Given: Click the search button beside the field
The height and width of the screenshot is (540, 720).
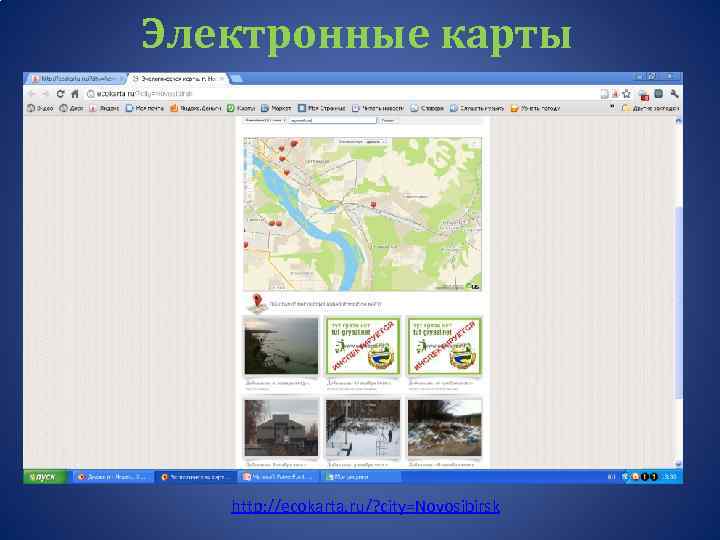Looking at the screenshot, I should pos(388,120).
